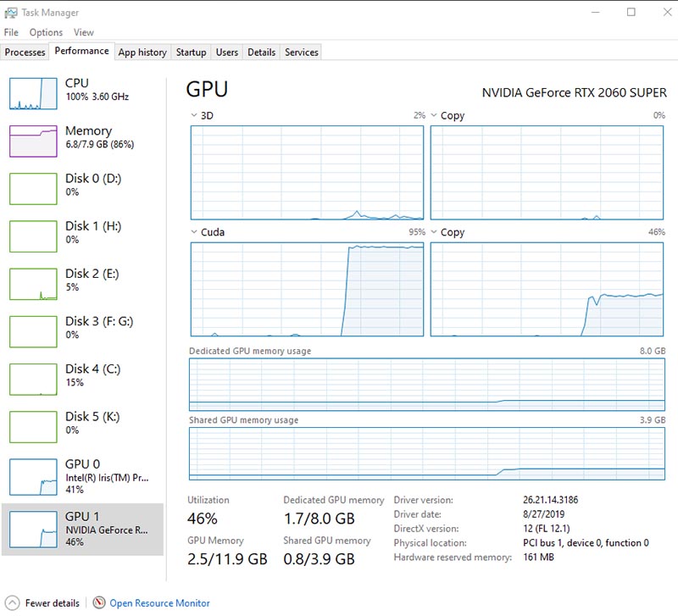The width and height of the screenshot is (678, 616).
Task: Click the 0.8/3.9 GB shared memory value
Action: point(320,559)
